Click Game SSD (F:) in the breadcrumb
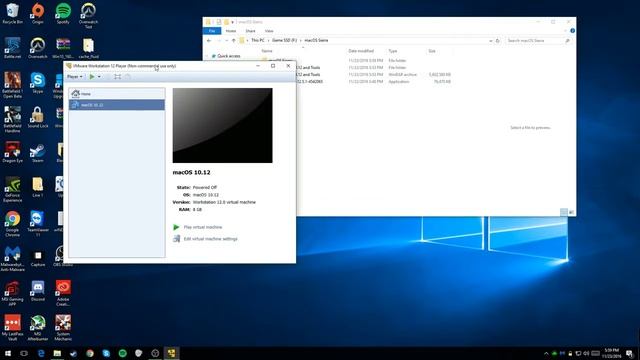 (x=284, y=40)
